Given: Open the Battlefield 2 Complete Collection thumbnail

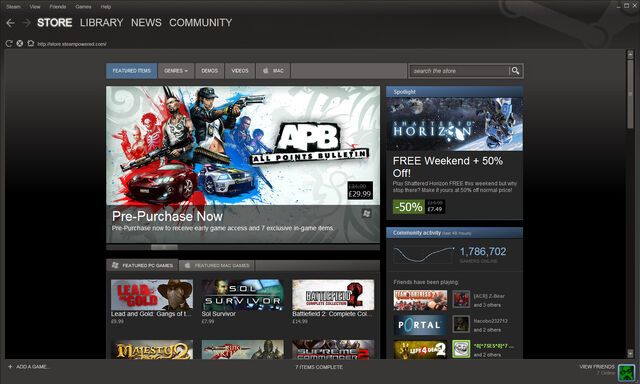Looking at the screenshot, I should [333, 295].
